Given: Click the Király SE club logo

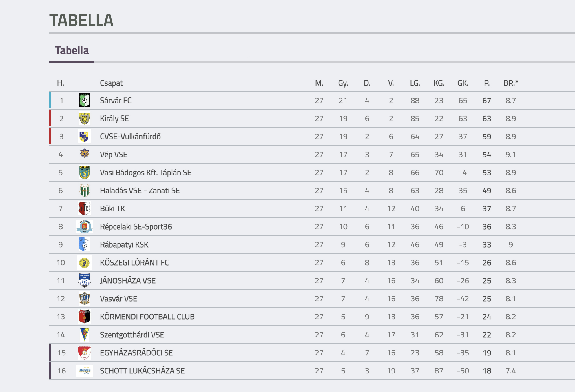Looking at the screenshot, I should 85,118.
